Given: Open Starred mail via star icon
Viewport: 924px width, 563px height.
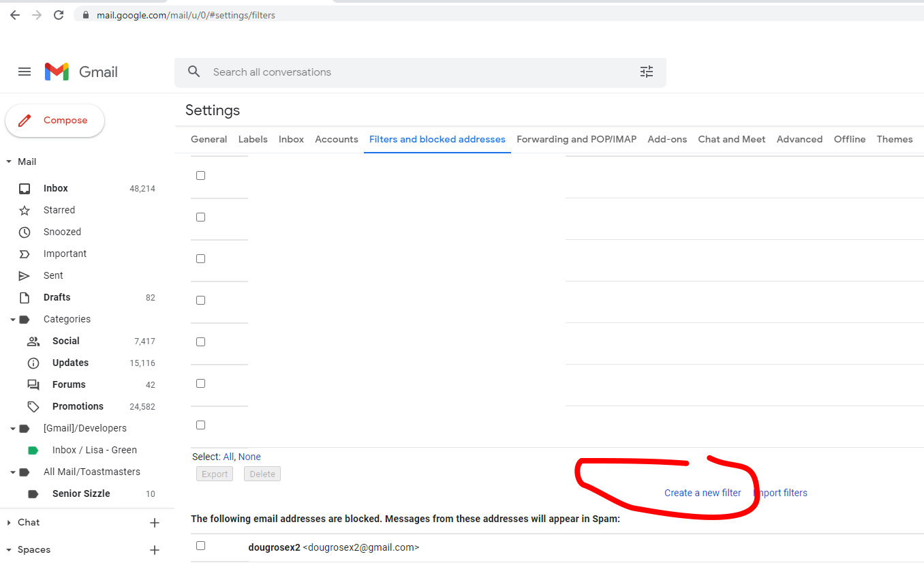Looking at the screenshot, I should pos(25,210).
